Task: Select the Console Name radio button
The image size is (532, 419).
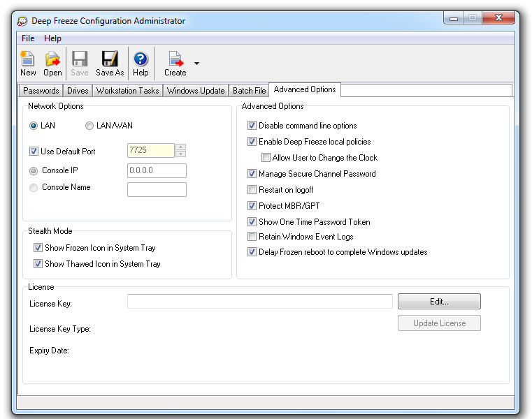Action: tap(34, 187)
